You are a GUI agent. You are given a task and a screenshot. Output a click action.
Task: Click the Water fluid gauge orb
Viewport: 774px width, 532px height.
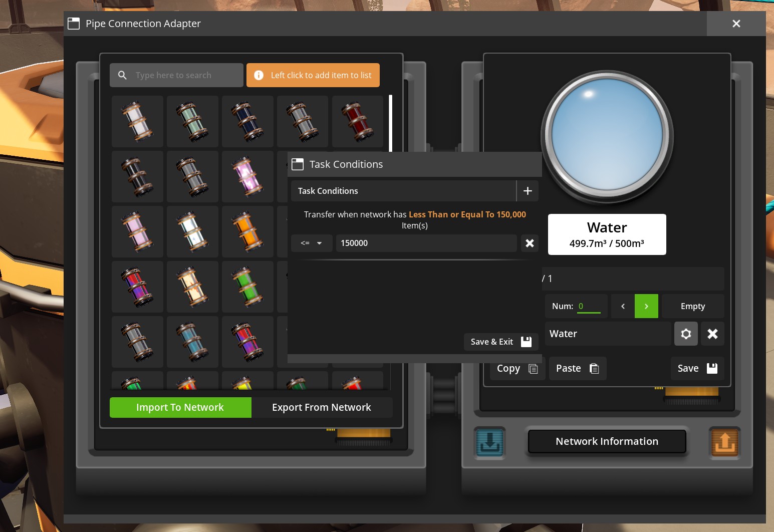pos(607,135)
